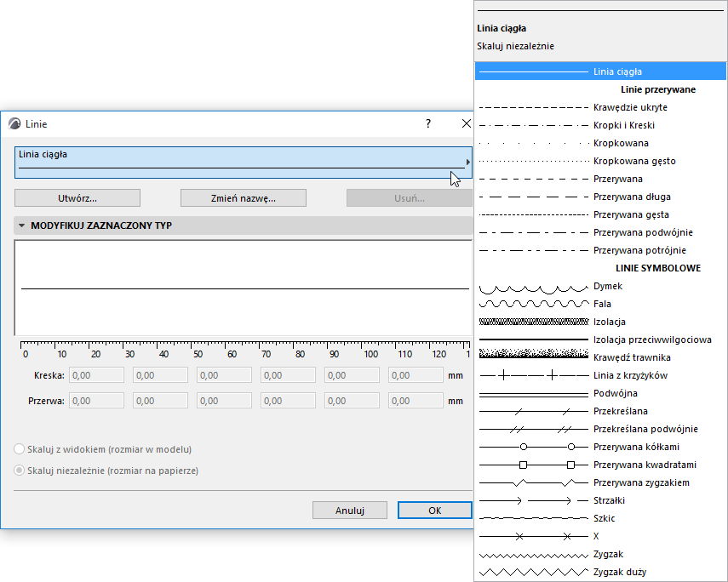Image resolution: width=728 pixels, height=582 pixels.
Task: Select the Podwójna double line
Action: click(x=600, y=393)
